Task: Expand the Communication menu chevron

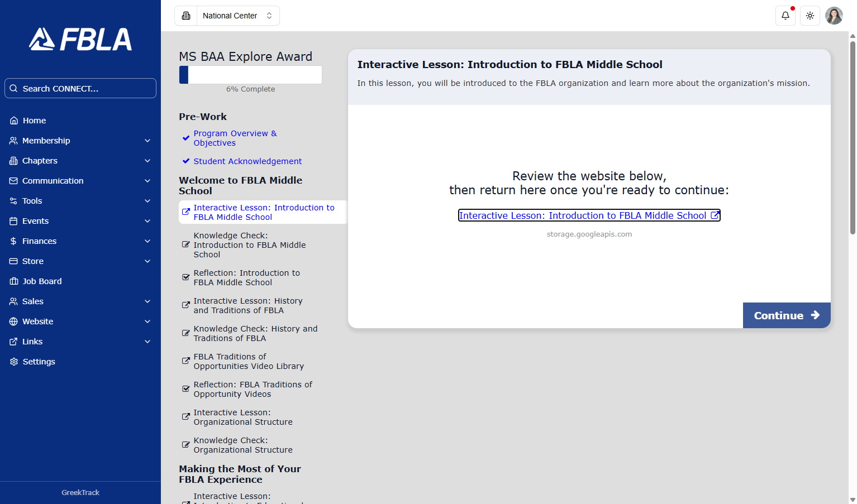Action: (147, 181)
